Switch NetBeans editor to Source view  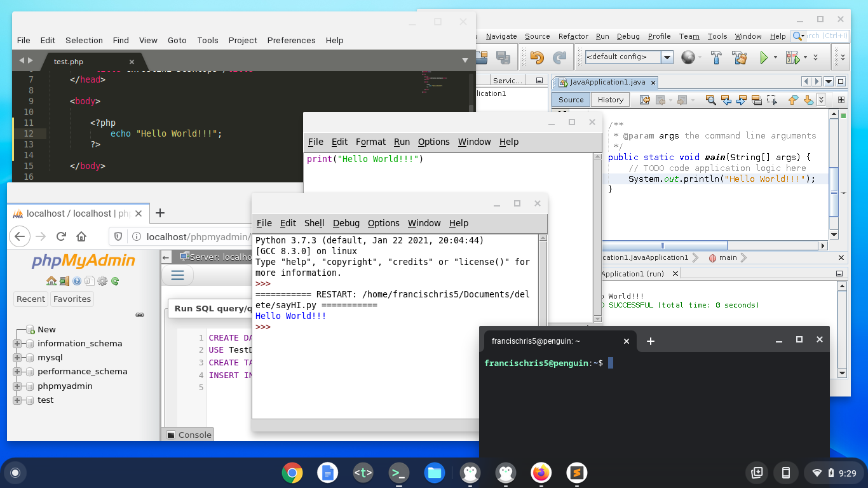tap(571, 100)
